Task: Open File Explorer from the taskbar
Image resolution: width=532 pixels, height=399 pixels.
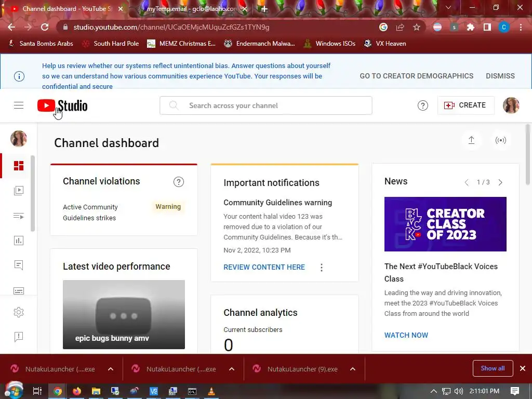Action: pos(96,391)
